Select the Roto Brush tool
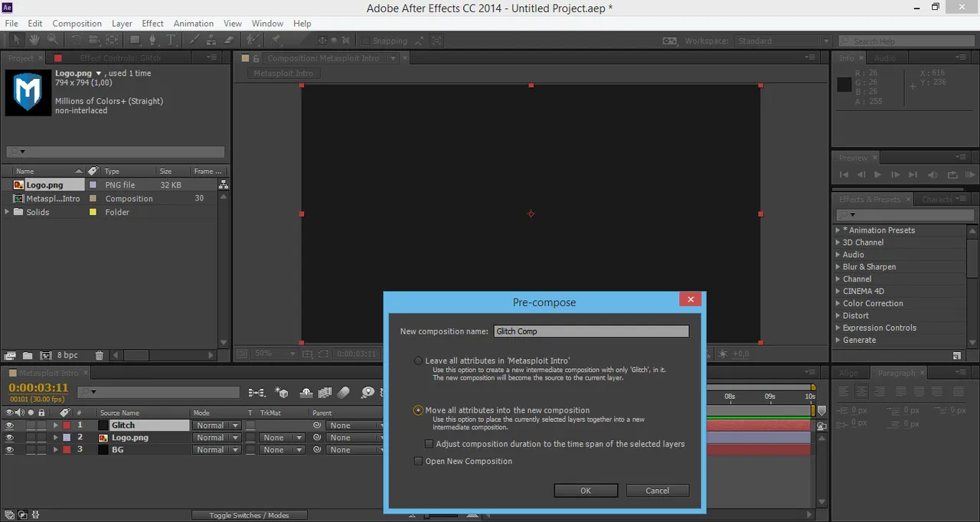 253,40
